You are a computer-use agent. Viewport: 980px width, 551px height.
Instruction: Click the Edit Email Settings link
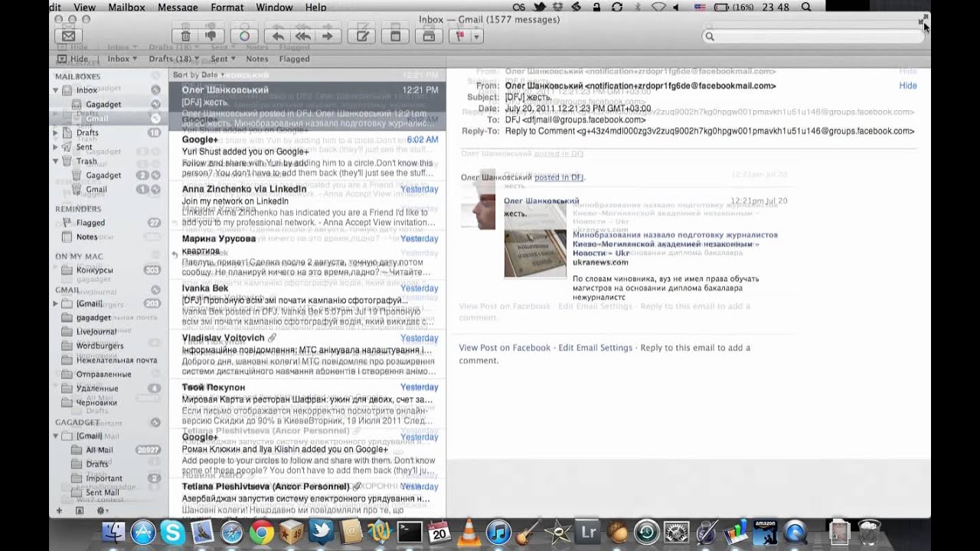click(595, 347)
